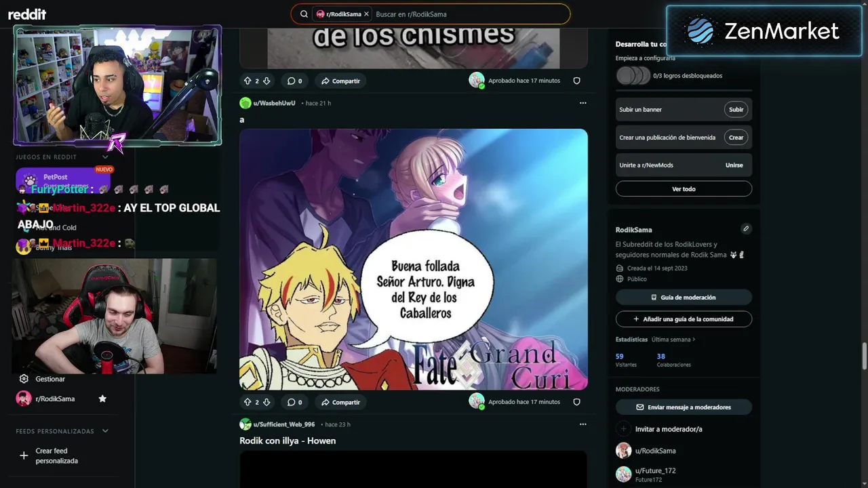The width and height of the screenshot is (868, 488).
Task: Click the approver avatar on the chismes post
Action: 477,80
